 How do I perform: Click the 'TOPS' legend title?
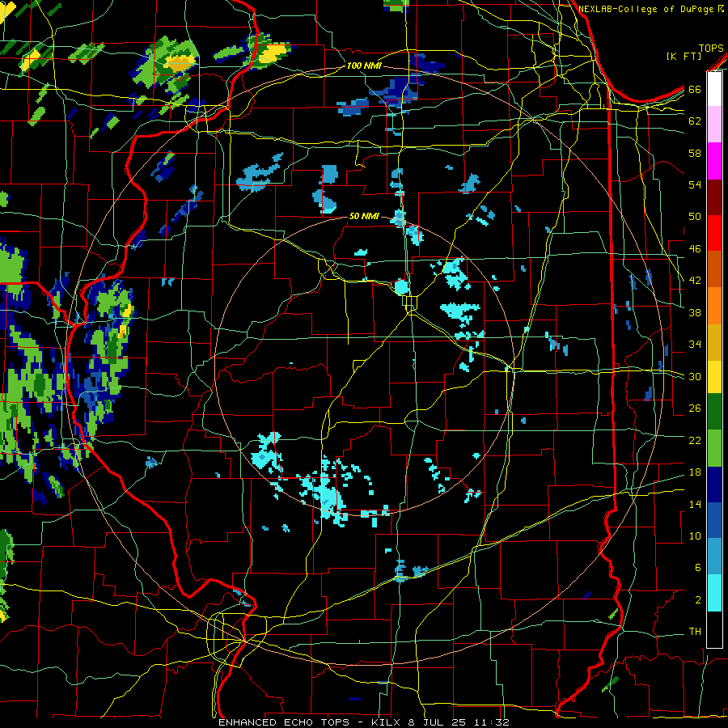click(x=711, y=49)
